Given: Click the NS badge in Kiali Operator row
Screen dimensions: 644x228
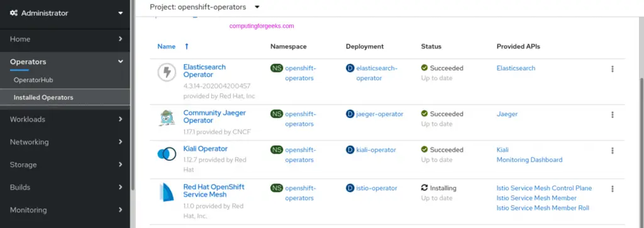Looking at the screenshot, I should 277,149.
